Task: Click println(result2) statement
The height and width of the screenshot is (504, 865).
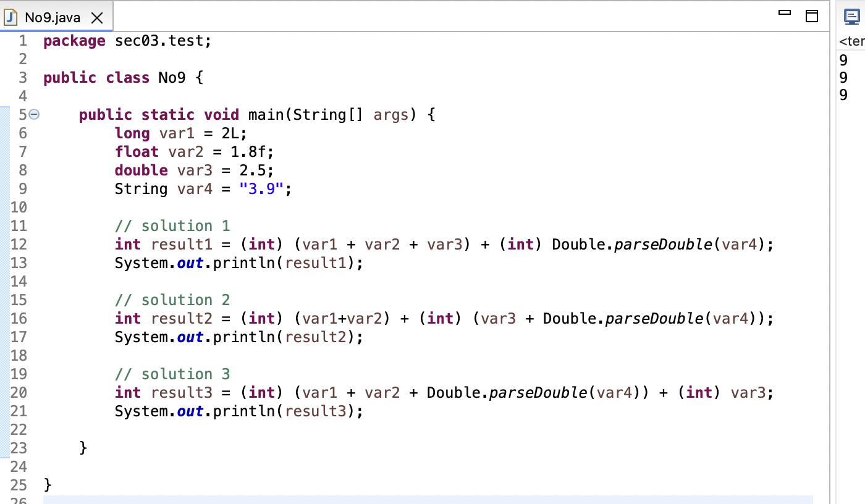Action: click(239, 337)
